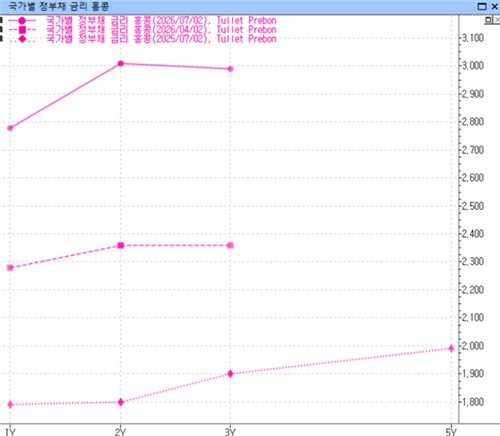500x436 pixels.
Task: Click the 2Y square point on dashed line
Action: pyautogui.click(x=121, y=245)
